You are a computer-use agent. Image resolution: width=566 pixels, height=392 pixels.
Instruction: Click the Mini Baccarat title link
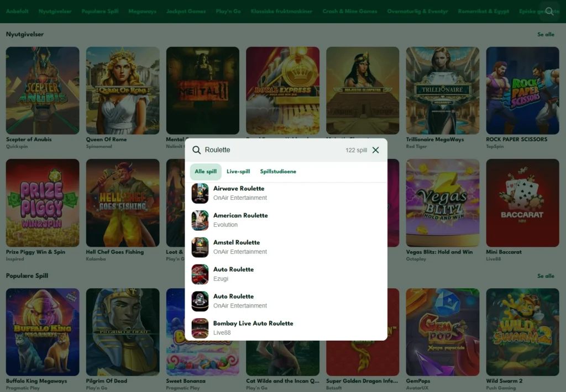(x=504, y=252)
